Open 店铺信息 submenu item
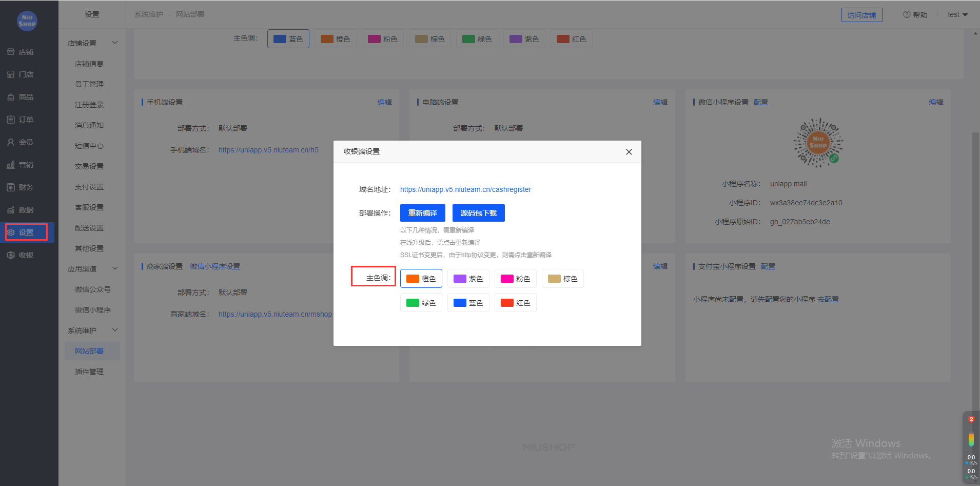The image size is (980, 486). click(89, 64)
